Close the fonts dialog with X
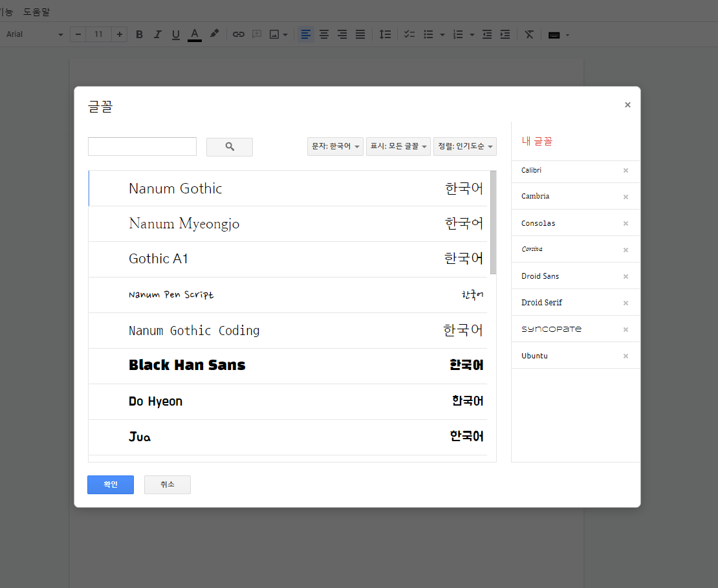This screenshot has height=588, width=718. point(627,105)
